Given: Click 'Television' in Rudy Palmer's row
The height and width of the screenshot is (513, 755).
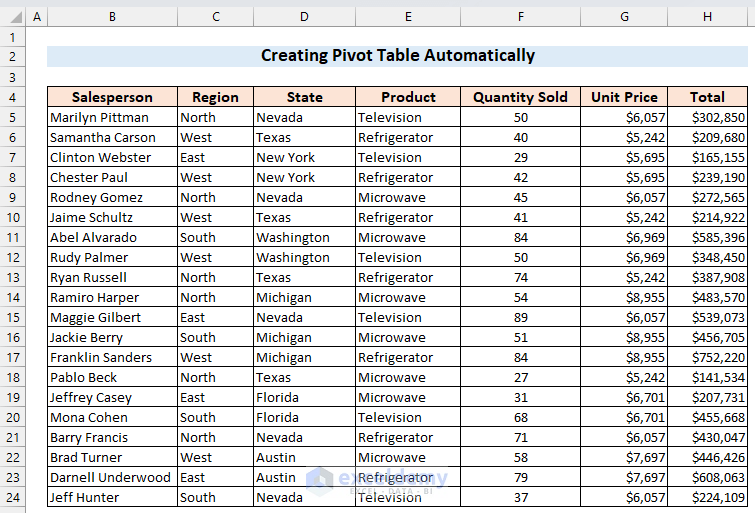Looking at the screenshot, I should [x=408, y=257].
